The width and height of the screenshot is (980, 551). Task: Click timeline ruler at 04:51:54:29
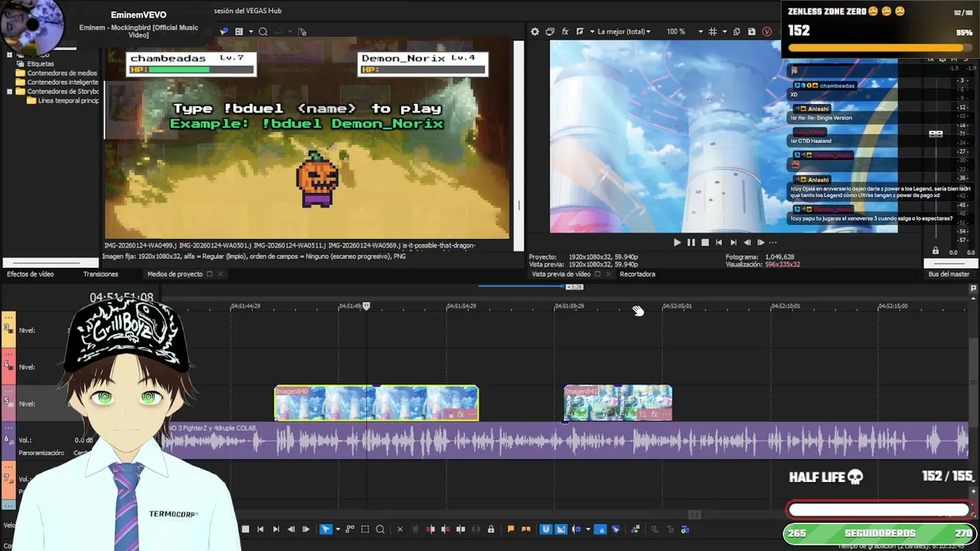[461, 306]
